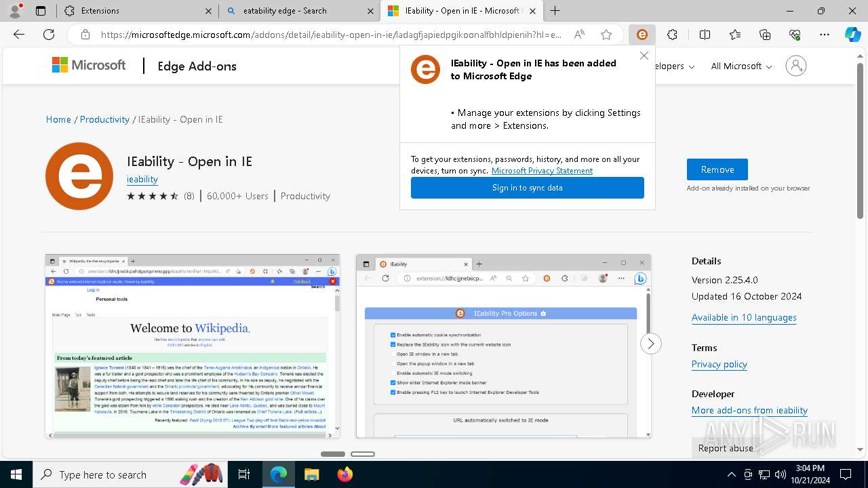Click Sign in to sync data
Image resolution: width=868 pixels, height=488 pixels.
point(528,188)
